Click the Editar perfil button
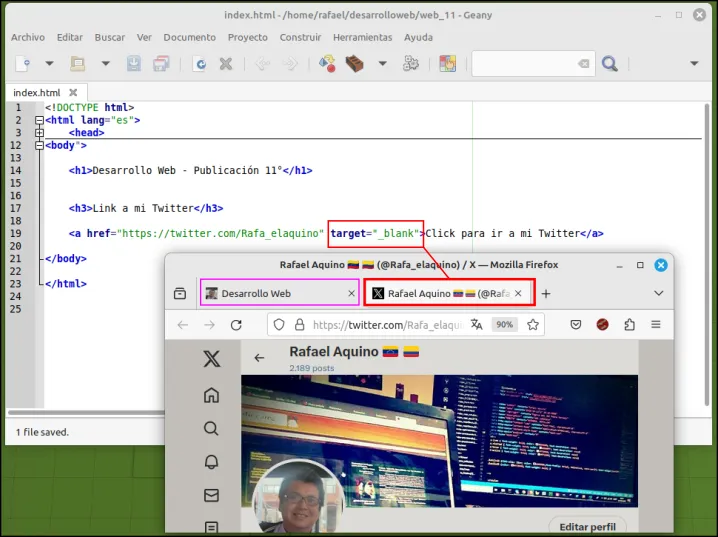The image size is (718, 537). tap(587, 527)
